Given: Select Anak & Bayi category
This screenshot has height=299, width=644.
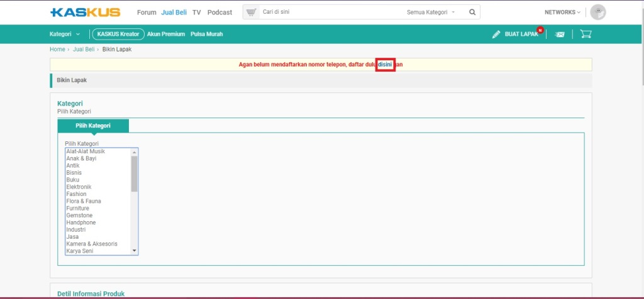Looking at the screenshot, I should click(98, 158).
